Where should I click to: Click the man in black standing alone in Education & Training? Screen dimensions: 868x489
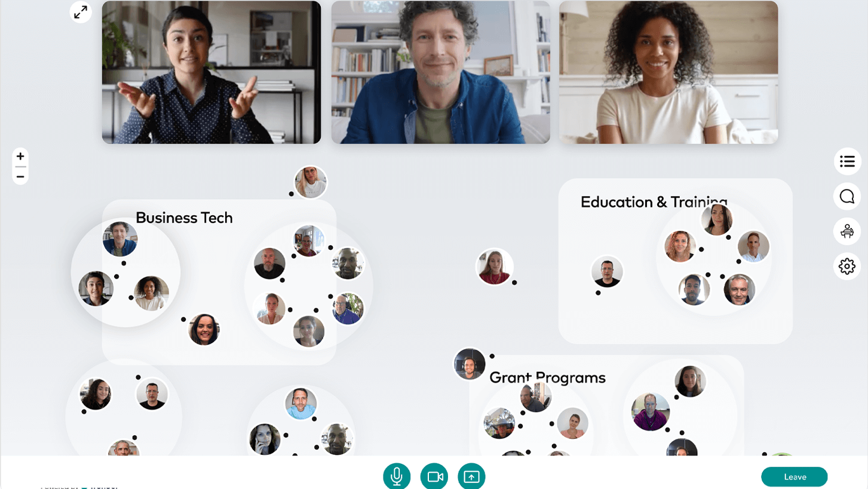tap(607, 271)
